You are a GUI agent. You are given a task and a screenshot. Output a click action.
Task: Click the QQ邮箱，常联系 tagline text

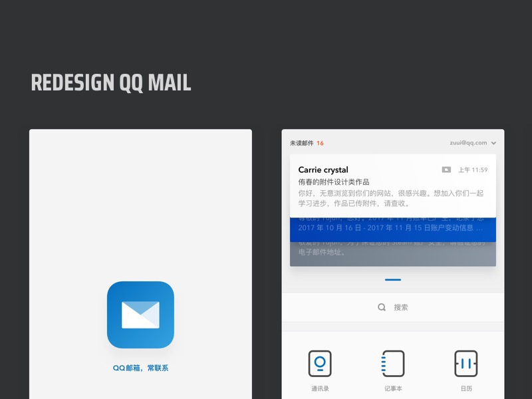tap(140, 366)
